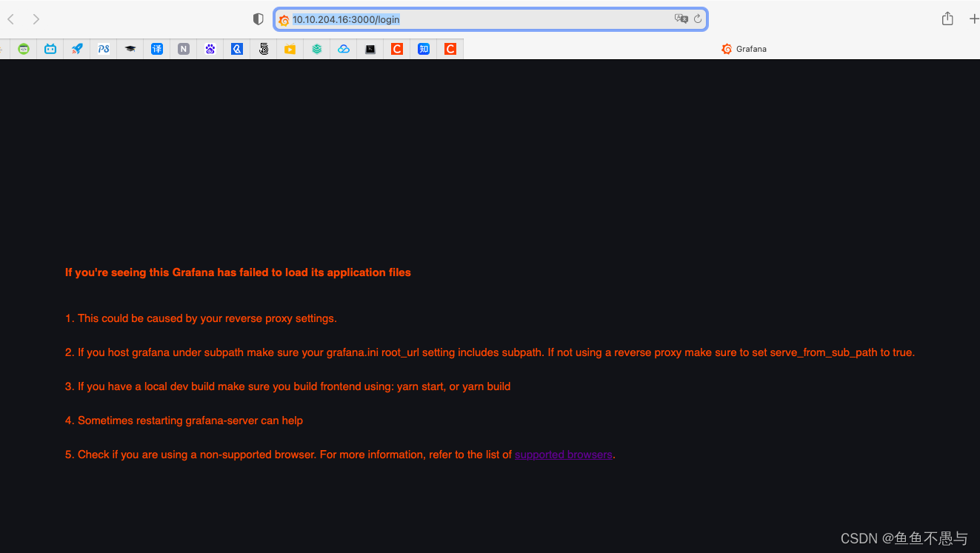Screen dimensions: 980x553
Task: Open the spiral 5 logo bookmark
Action: [264, 49]
